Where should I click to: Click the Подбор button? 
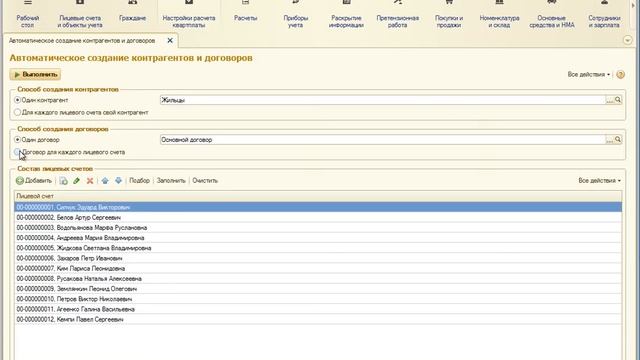[x=140, y=181]
